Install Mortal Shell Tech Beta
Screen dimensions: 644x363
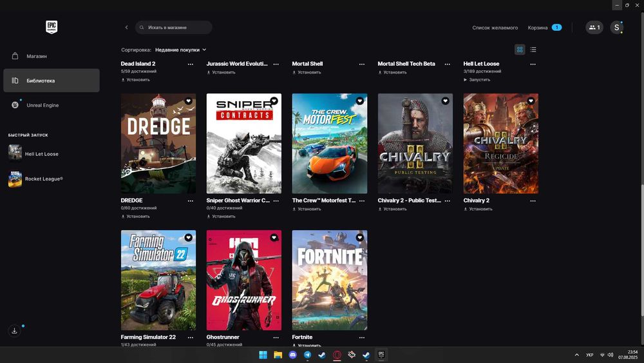[392, 72]
